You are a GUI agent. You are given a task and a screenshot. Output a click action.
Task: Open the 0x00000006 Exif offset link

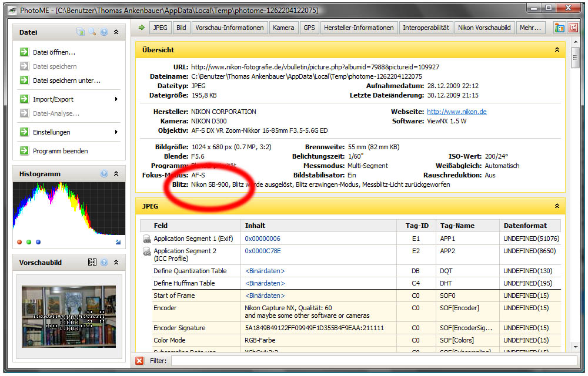tap(262, 239)
